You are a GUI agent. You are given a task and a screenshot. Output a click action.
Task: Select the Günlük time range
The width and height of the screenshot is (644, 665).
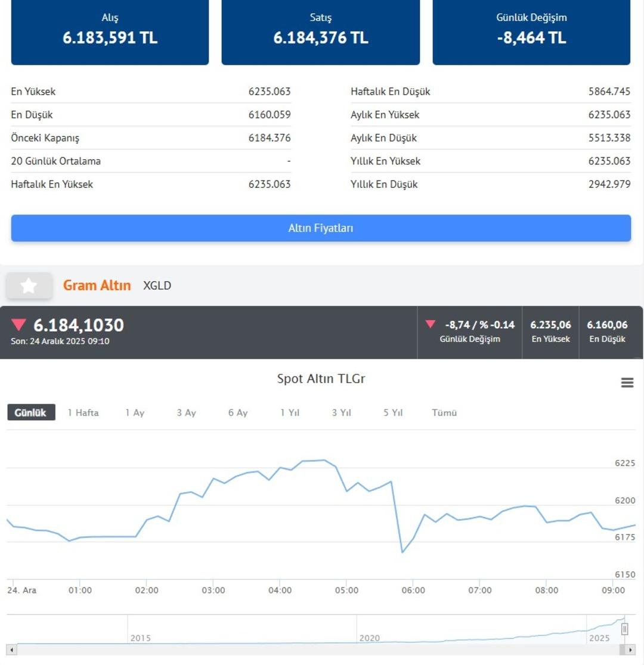[31, 412]
